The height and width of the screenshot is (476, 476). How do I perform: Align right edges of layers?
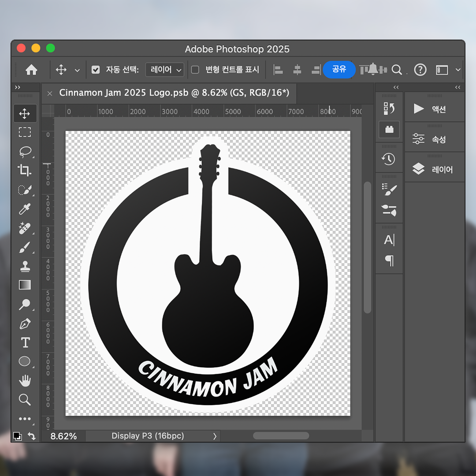pos(316,70)
